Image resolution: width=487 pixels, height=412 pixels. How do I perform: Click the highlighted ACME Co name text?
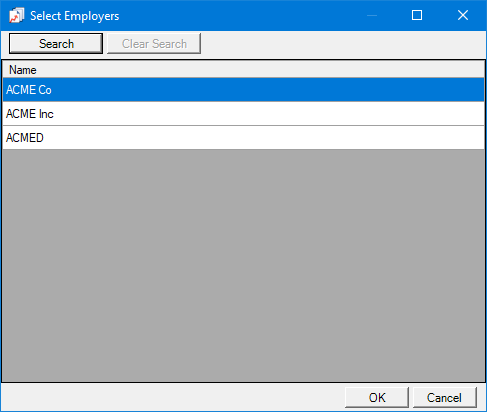click(x=29, y=90)
